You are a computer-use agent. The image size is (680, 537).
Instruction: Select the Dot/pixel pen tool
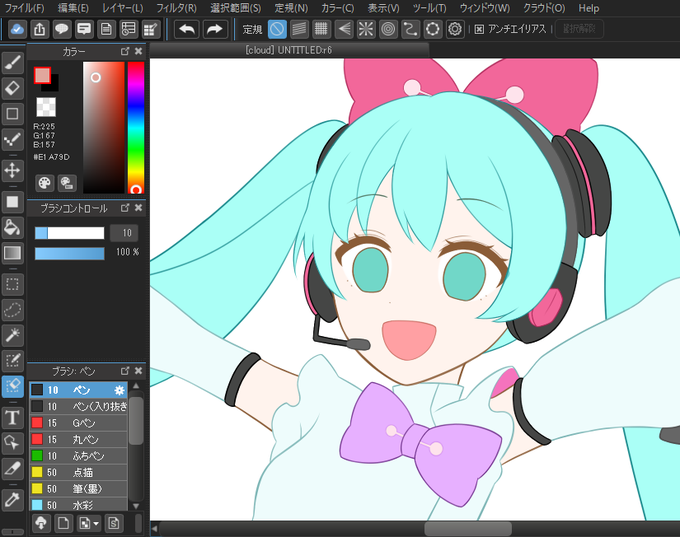pos(12,139)
